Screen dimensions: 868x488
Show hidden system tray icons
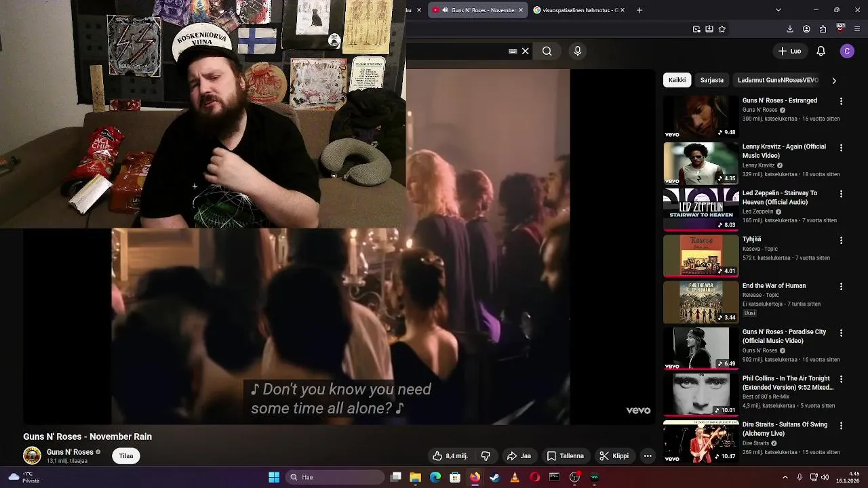pyautogui.click(x=785, y=477)
